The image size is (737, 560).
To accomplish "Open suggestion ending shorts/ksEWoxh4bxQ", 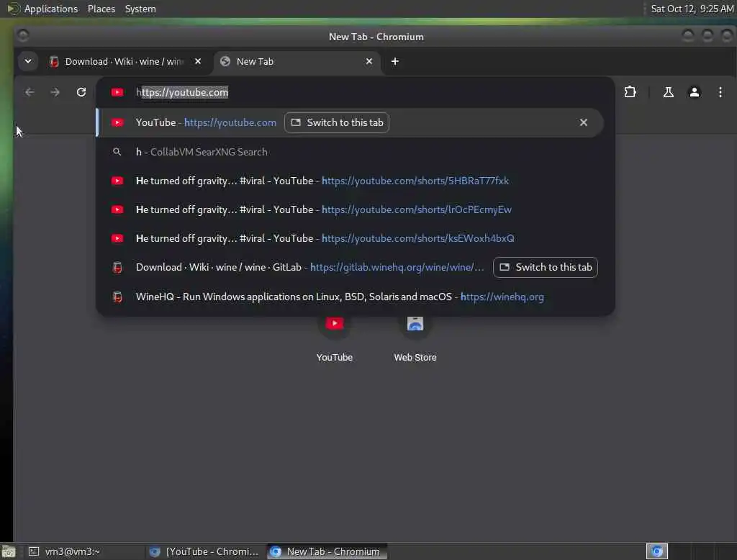I will tap(350, 238).
